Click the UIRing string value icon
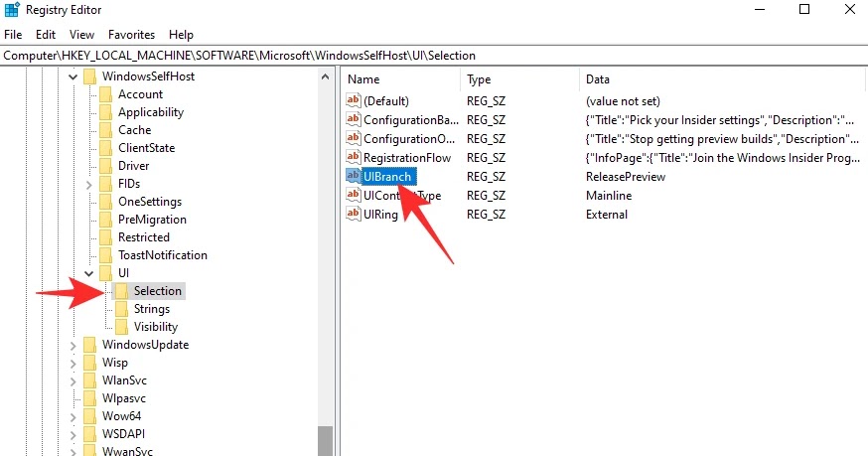This screenshot has width=868, height=456. [354, 214]
